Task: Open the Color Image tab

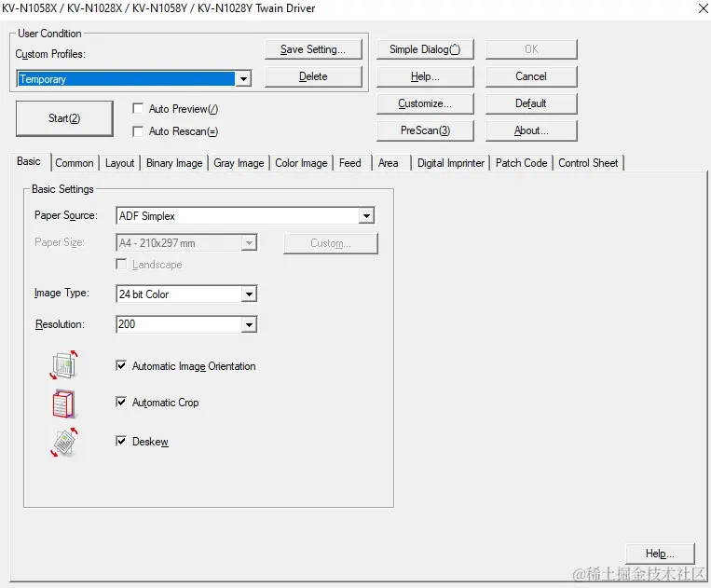Action: [301, 163]
